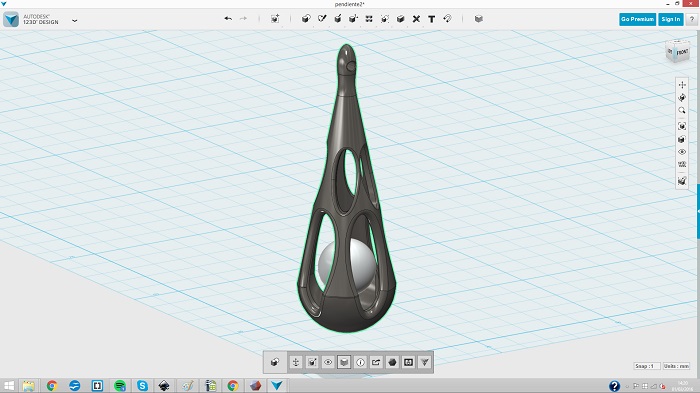
Task: Open the Units mm setting
Action: (676, 366)
